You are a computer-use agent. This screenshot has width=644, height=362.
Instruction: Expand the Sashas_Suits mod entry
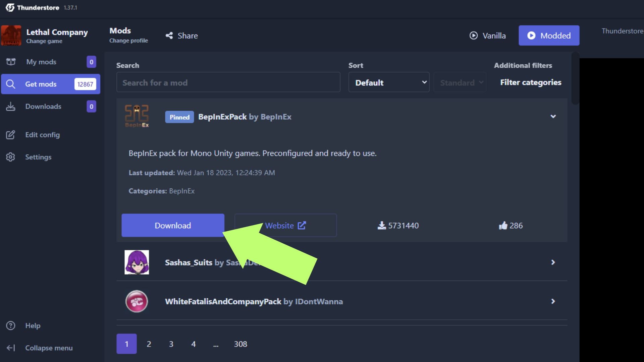point(553,262)
